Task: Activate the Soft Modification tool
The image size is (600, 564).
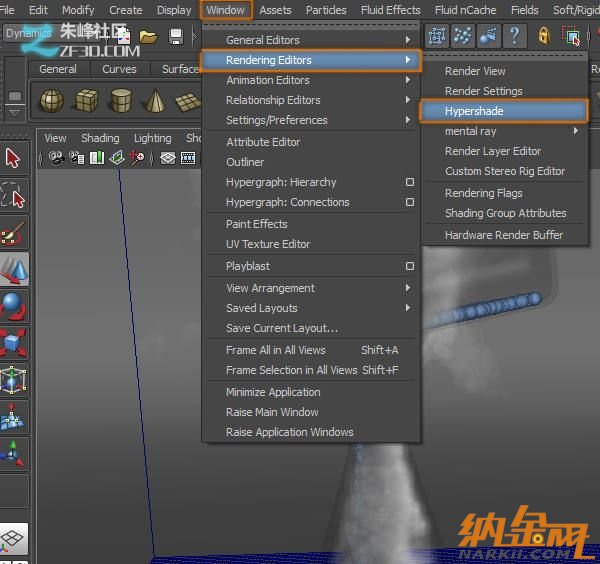Action: [x=13, y=417]
